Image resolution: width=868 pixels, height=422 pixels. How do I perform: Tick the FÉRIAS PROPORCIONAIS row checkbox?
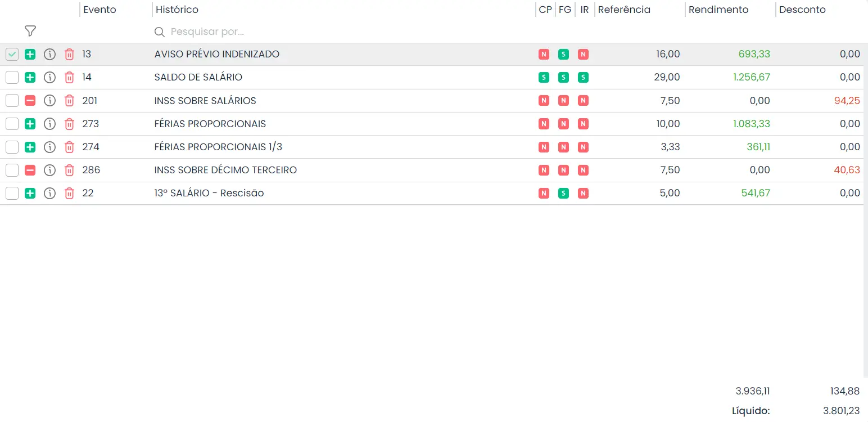click(x=12, y=124)
